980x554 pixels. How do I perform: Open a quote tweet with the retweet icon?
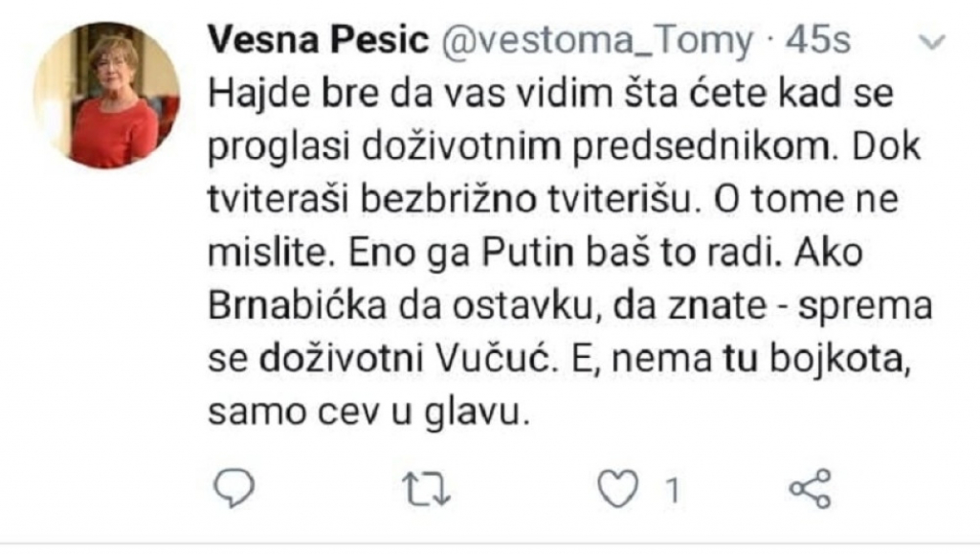[424, 489]
